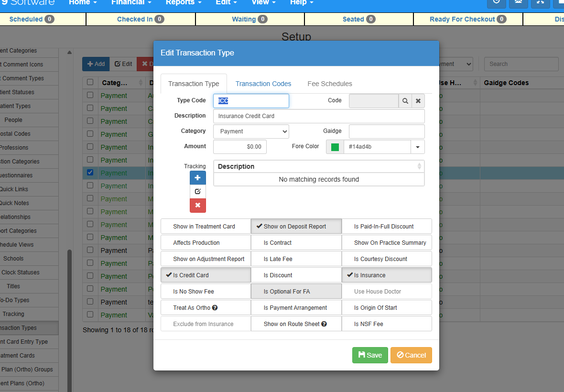Open the Seated status tab
This screenshot has width=564, height=392.
click(359, 19)
